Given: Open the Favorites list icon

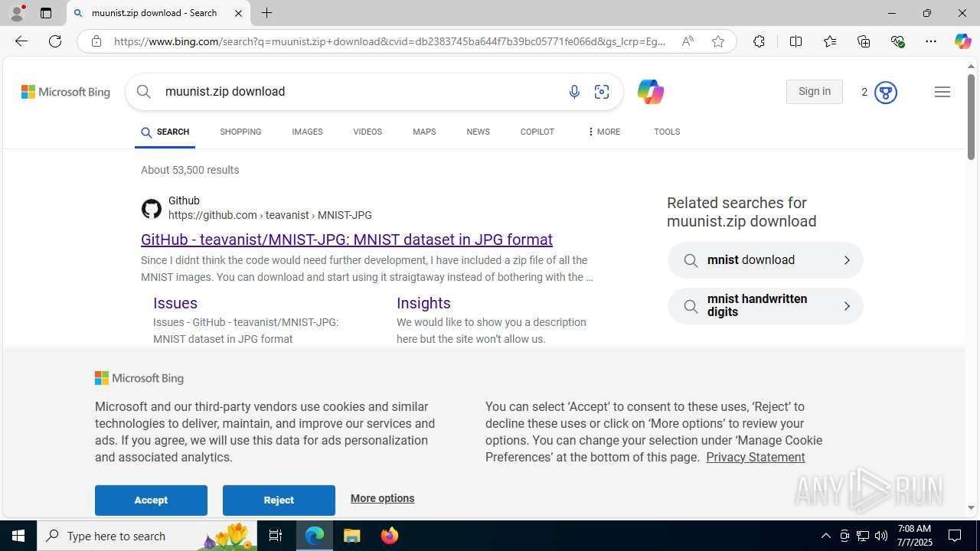Looking at the screenshot, I should pyautogui.click(x=830, y=41).
